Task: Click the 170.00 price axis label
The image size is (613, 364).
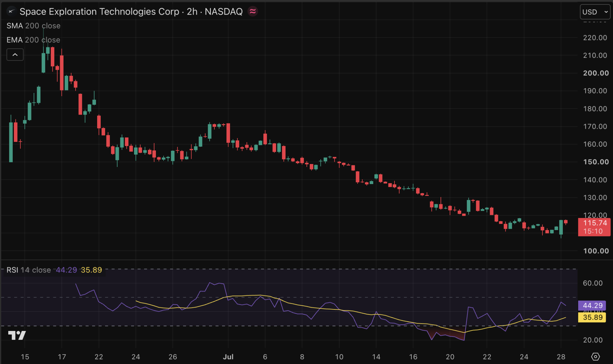Action: click(595, 127)
